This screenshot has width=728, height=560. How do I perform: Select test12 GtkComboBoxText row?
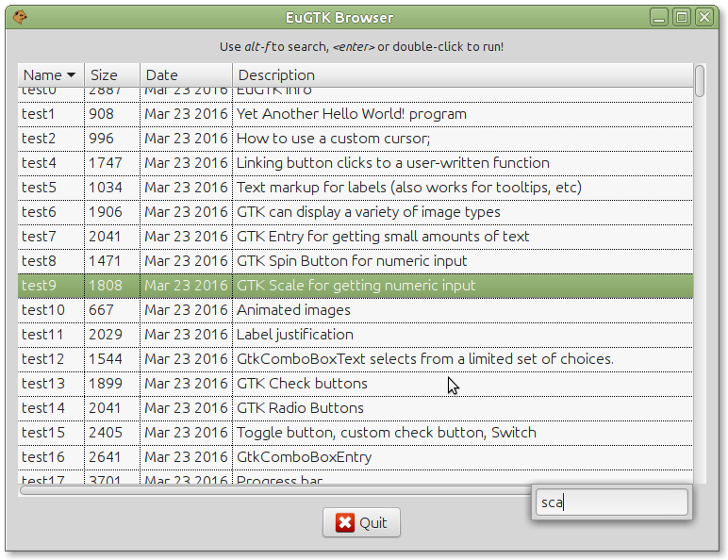(424, 359)
